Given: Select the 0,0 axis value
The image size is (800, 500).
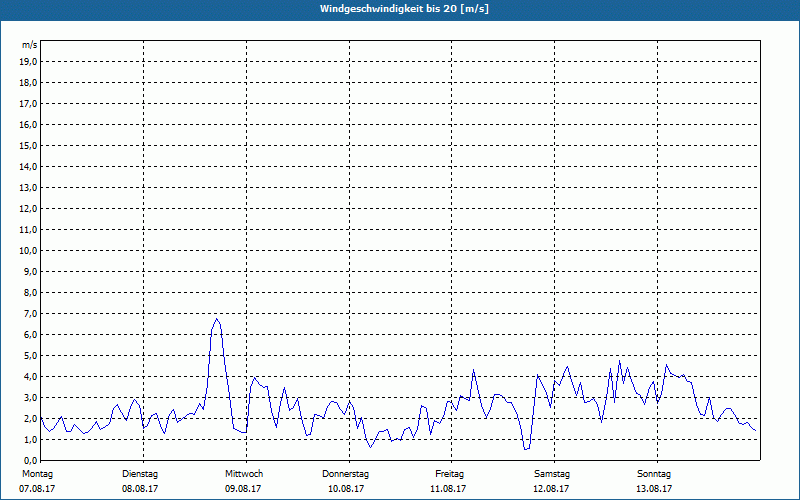Looking at the screenshot, I should click(x=30, y=460).
